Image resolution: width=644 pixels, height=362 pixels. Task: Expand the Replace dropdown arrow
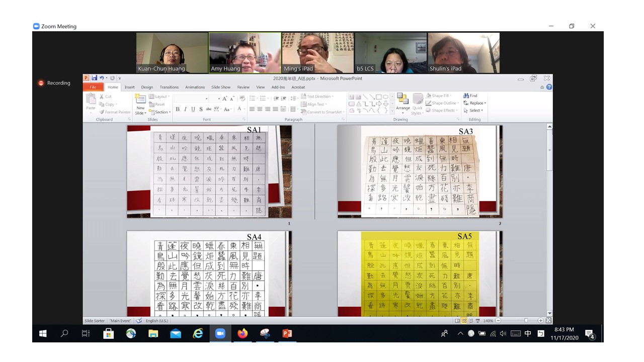click(485, 103)
